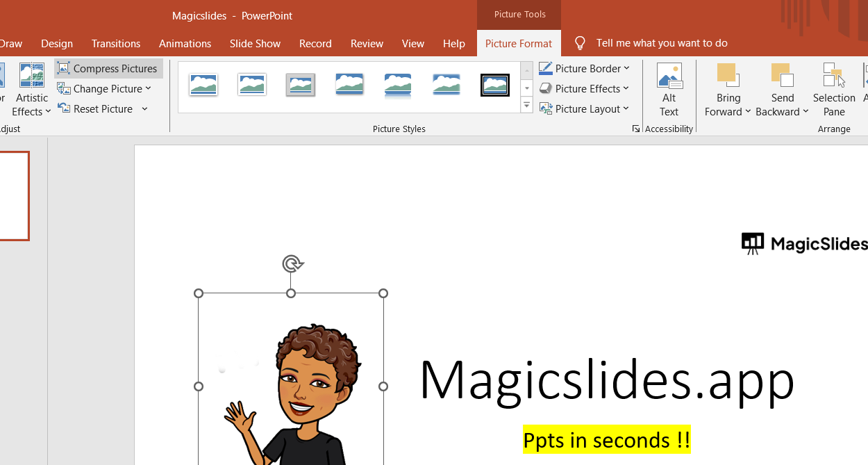868x465 pixels.
Task: Select the Picture Format tab
Action: point(519,43)
